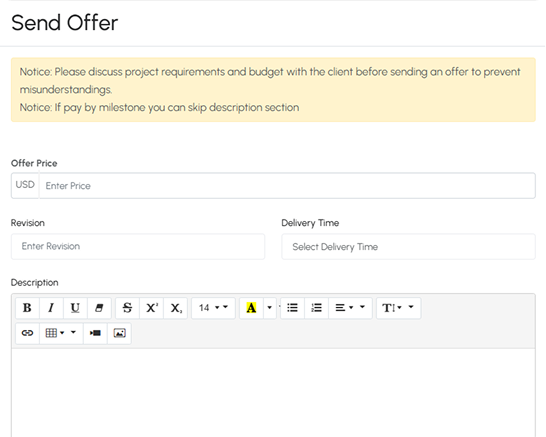Apply italic style in the editor toolbar
Image resolution: width=546 pixels, height=437 pixels.
coord(51,308)
